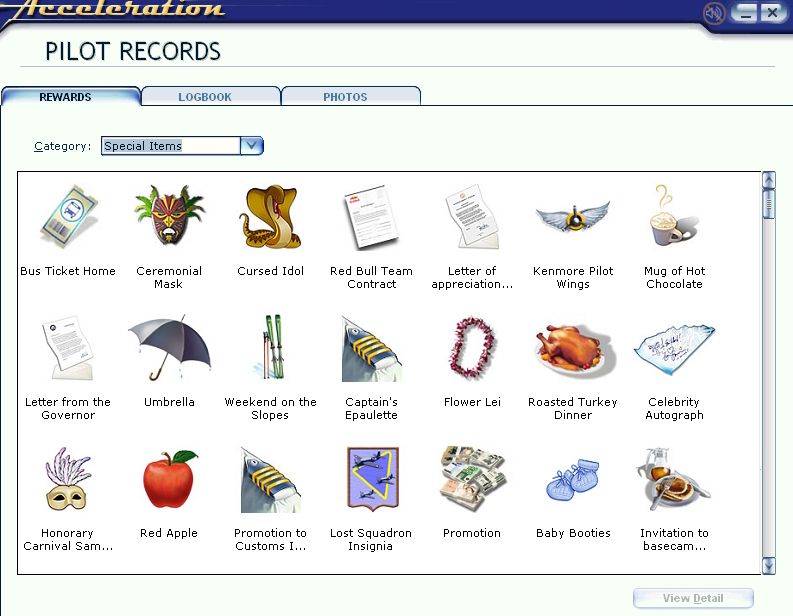The image size is (793, 616).
Task: Choose the Flower Lei icon
Action: click(472, 347)
